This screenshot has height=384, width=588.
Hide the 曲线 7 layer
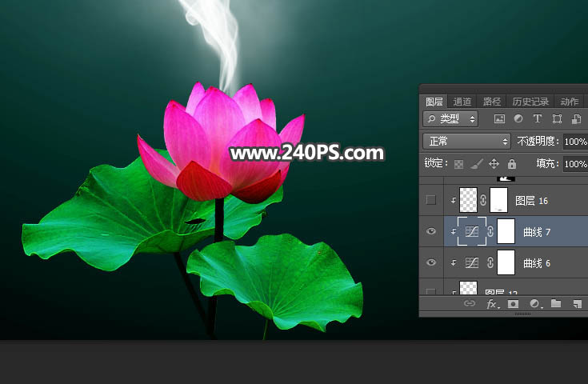click(x=432, y=231)
